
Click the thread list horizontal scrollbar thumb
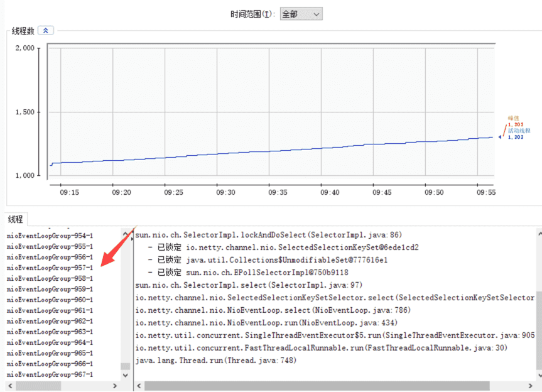(38, 386)
